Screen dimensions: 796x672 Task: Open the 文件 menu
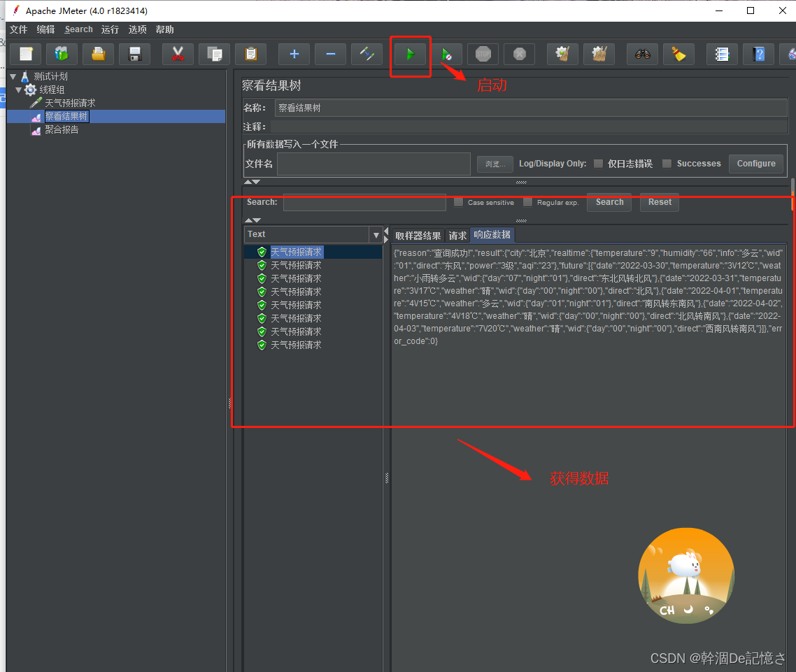(x=18, y=29)
